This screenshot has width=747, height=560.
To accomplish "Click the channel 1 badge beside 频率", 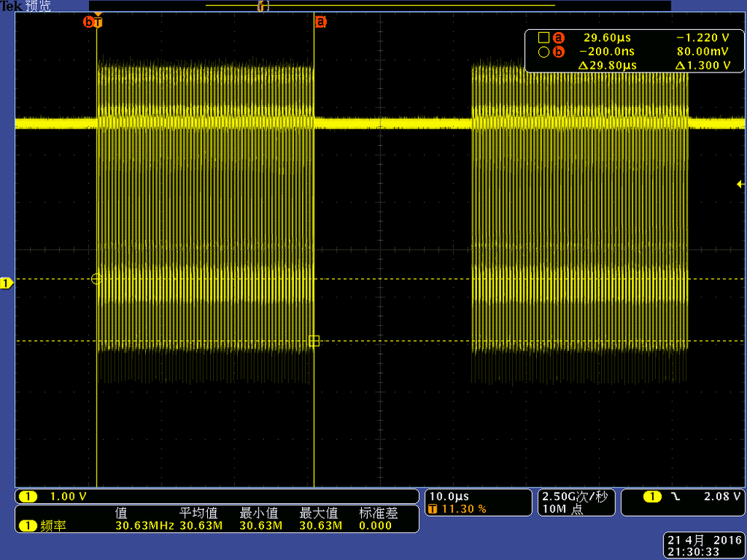I will (x=28, y=526).
